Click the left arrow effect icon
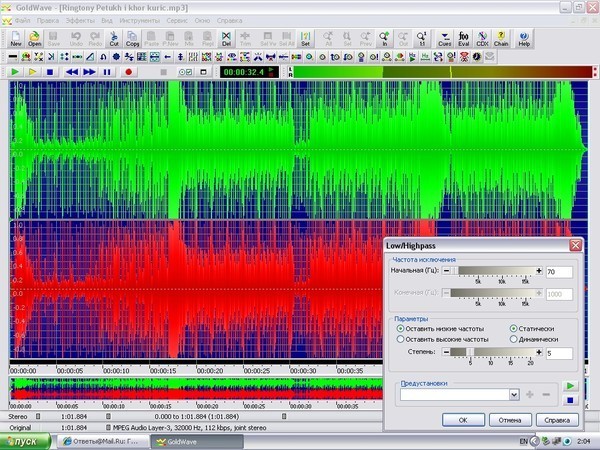600x450 pixels. coord(167,57)
